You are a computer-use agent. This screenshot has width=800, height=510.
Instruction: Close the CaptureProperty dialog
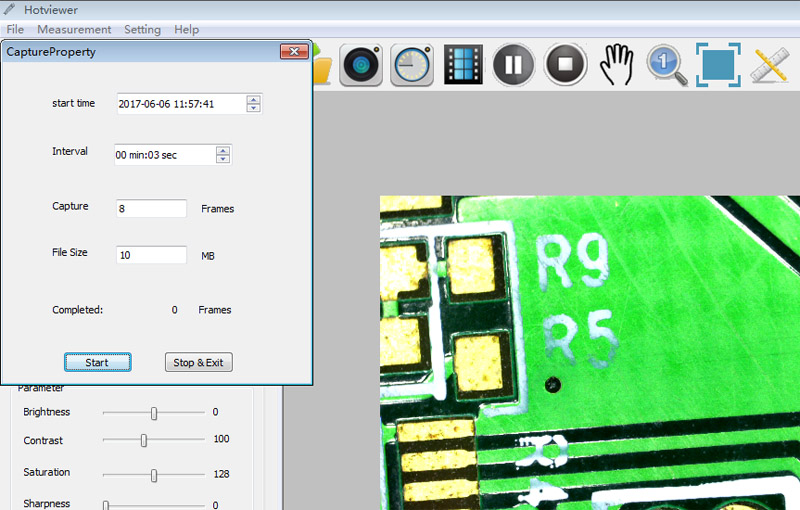[293, 52]
